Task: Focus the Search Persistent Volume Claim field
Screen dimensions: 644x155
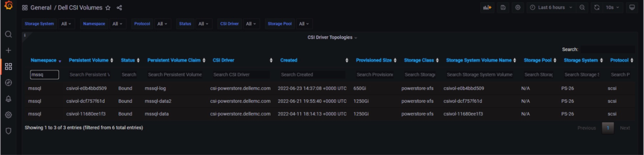Action: click(175, 75)
